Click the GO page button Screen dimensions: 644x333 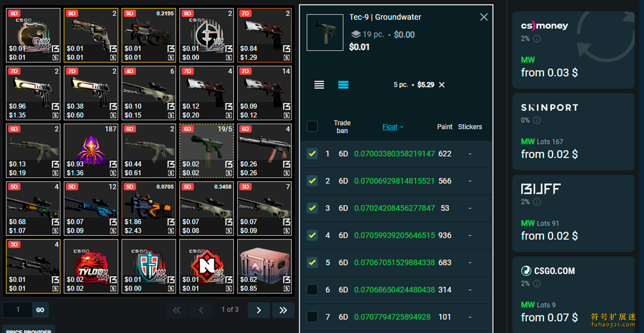pyautogui.click(x=40, y=310)
